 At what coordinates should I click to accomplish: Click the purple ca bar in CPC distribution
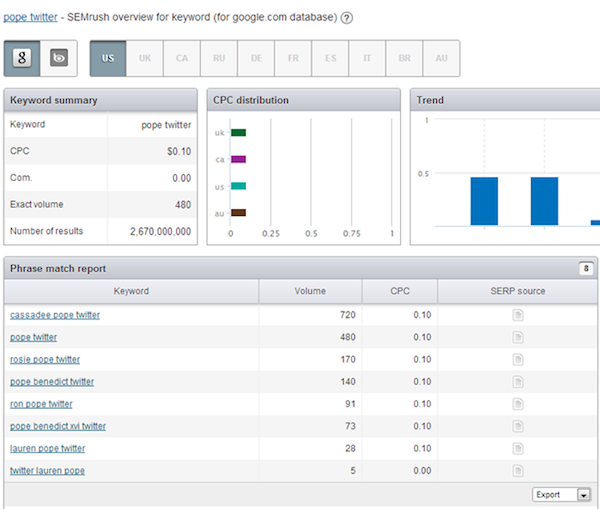coord(238,159)
